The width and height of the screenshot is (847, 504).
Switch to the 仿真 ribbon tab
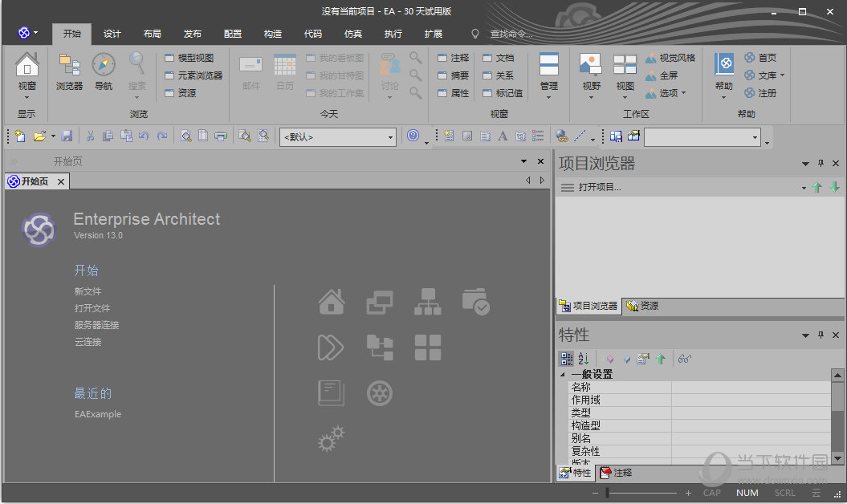click(x=353, y=34)
